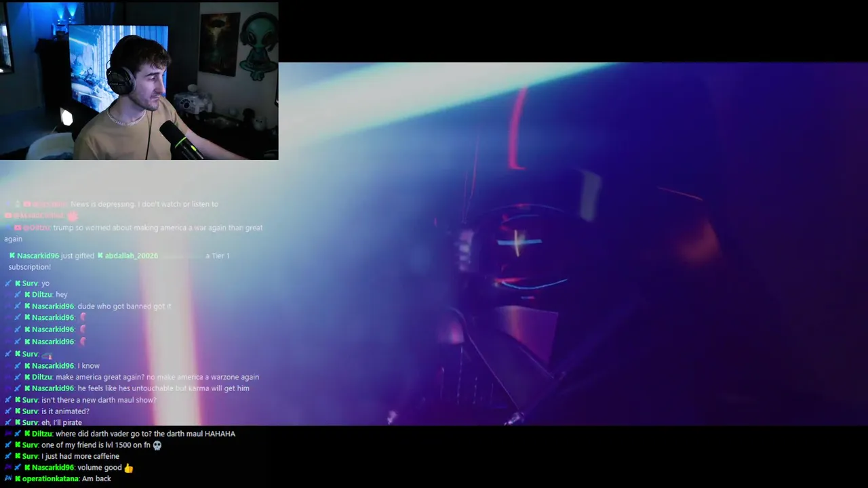Click the sword badge on 'Surv: yo' row

coord(8,284)
